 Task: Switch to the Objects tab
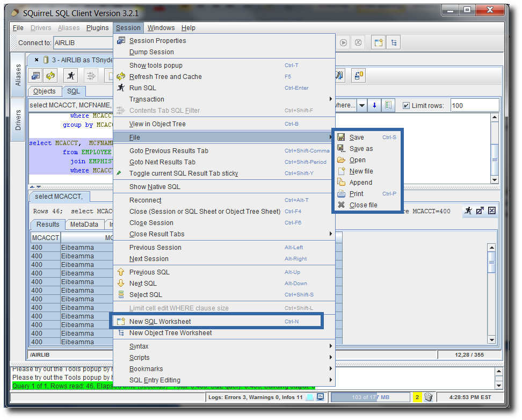point(45,91)
